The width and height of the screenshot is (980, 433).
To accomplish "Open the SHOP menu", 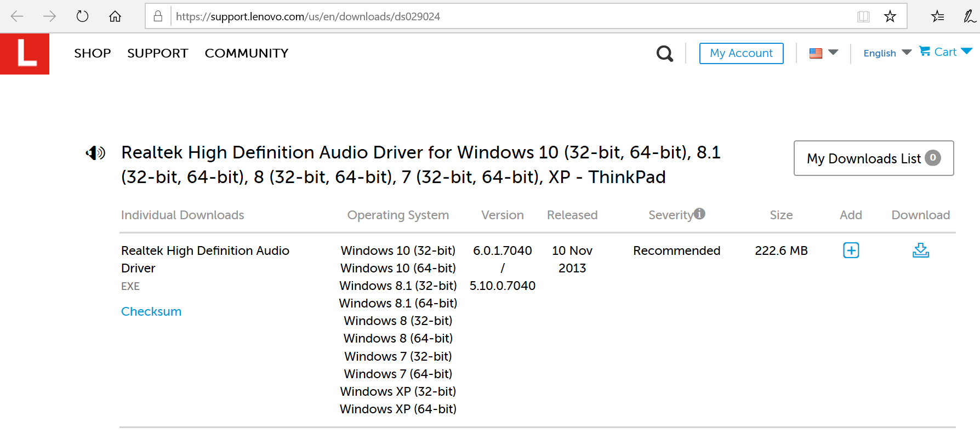I will (93, 53).
